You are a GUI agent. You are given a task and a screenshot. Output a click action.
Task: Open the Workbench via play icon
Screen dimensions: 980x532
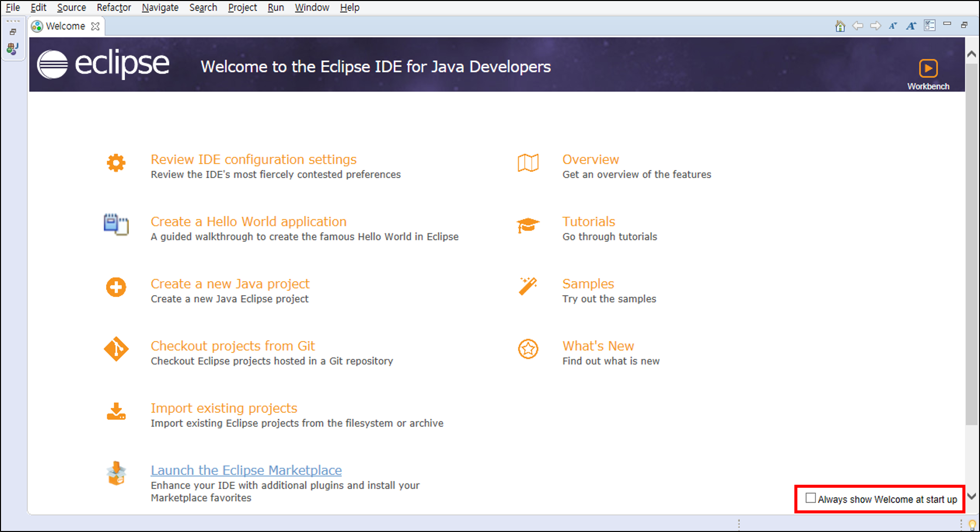point(928,68)
